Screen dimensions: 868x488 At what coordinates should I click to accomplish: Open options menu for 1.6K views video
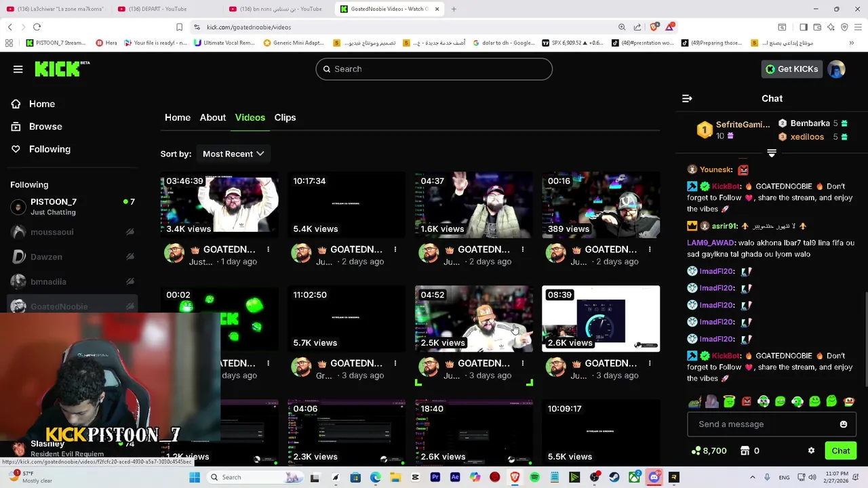pos(523,249)
